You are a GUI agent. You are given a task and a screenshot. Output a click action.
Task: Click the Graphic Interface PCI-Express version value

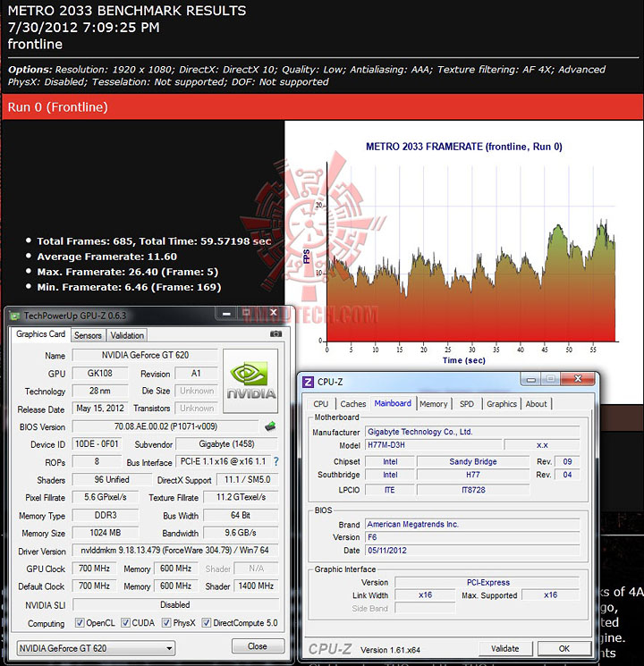pos(487,583)
